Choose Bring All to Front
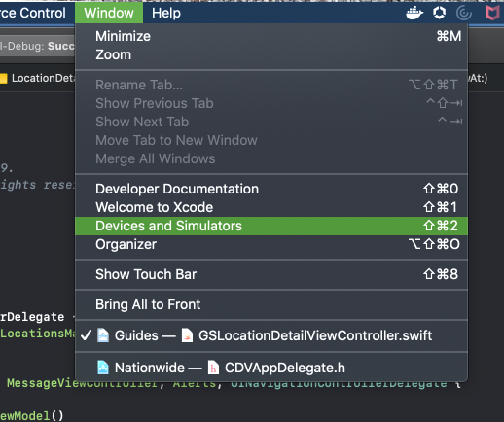 click(x=271, y=304)
